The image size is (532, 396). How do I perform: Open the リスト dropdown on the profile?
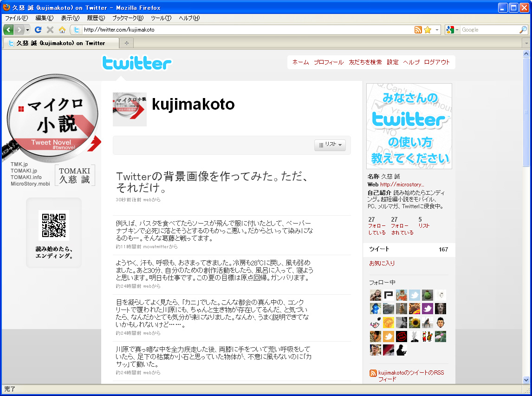tap(330, 145)
